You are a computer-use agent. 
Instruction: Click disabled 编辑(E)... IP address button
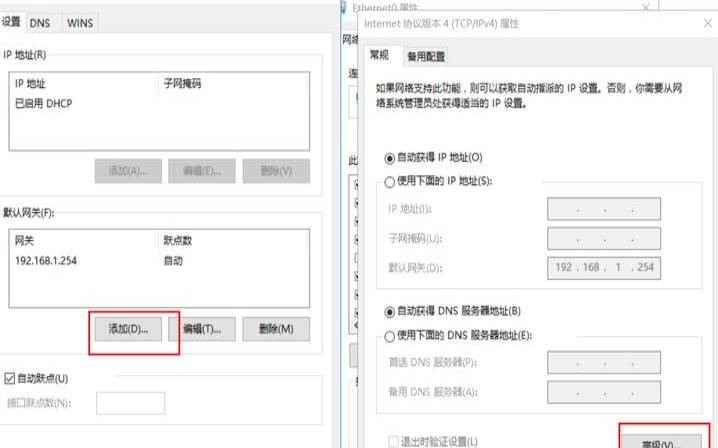click(202, 171)
